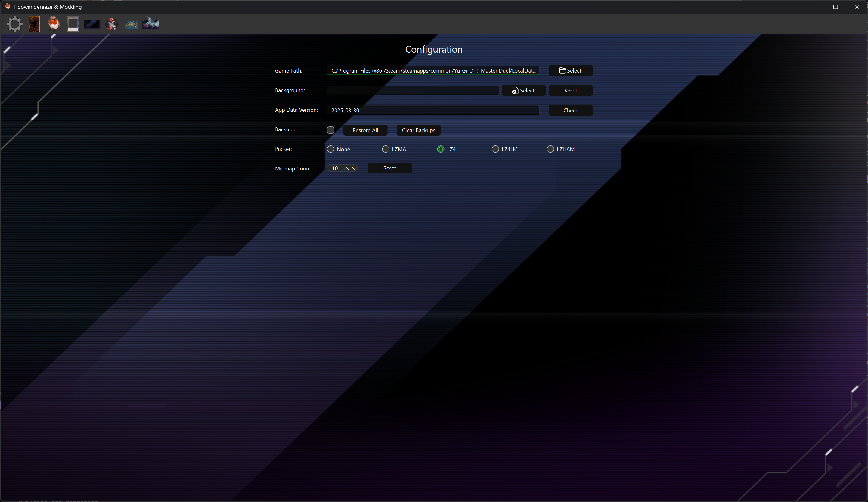Open the blank card frame icon

(73, 24)
